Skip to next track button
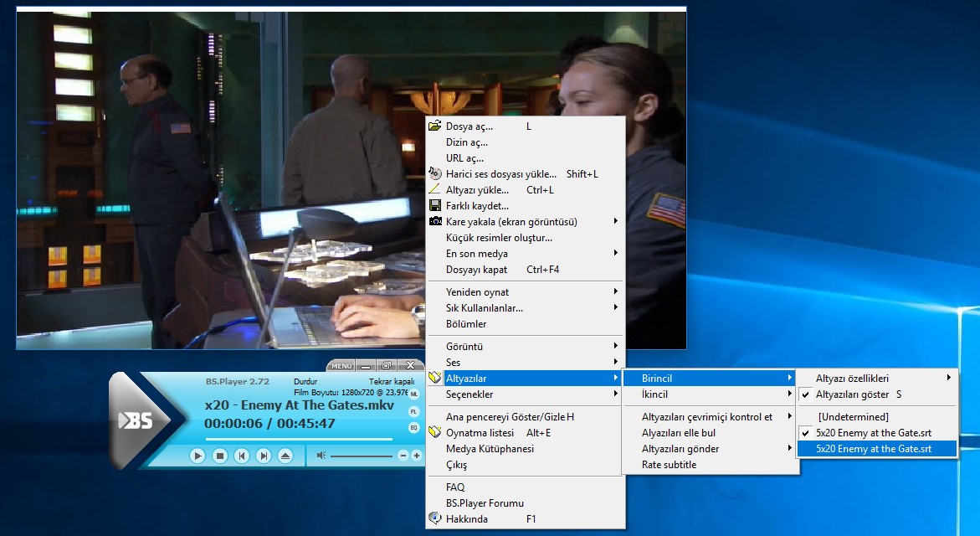The width and height of the screenshot is (980, 536). click(x=263, y=456)
